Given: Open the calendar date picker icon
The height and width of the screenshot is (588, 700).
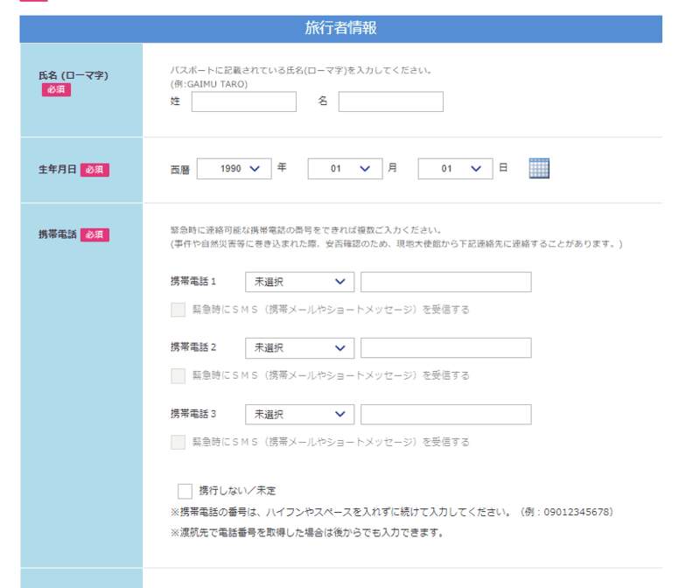Looking at the screenshot, I should tap(540, 169).
